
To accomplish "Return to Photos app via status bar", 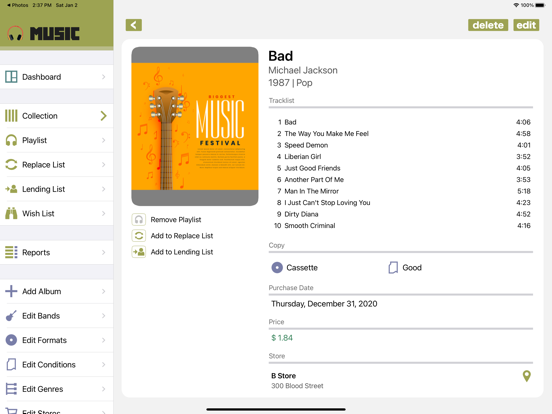I will (17, 5).
